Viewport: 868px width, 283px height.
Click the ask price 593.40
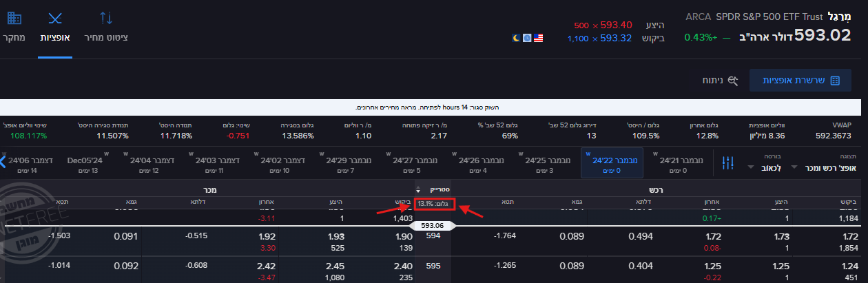tap(617, 25)
